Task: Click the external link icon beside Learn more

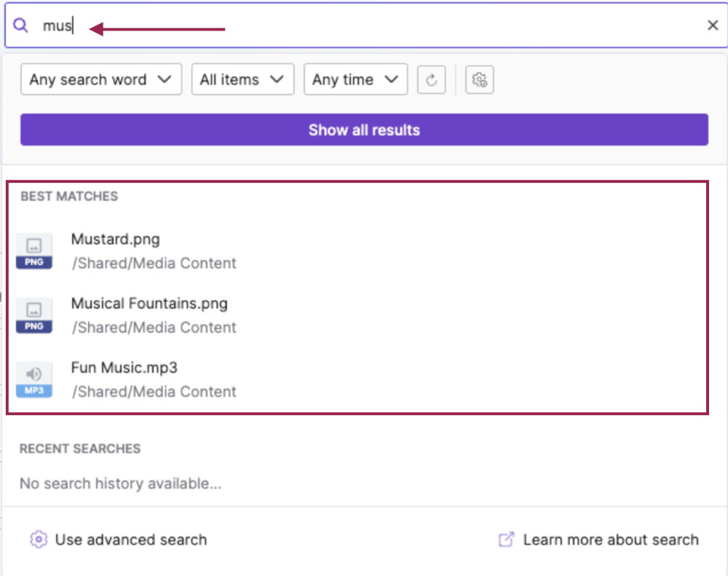Action: click(x=506, y=540)
